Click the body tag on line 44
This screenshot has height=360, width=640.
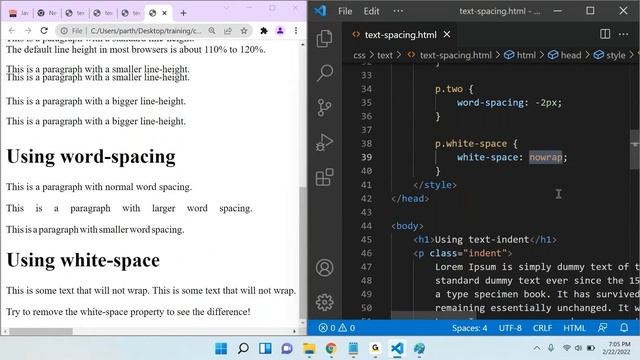407,226
